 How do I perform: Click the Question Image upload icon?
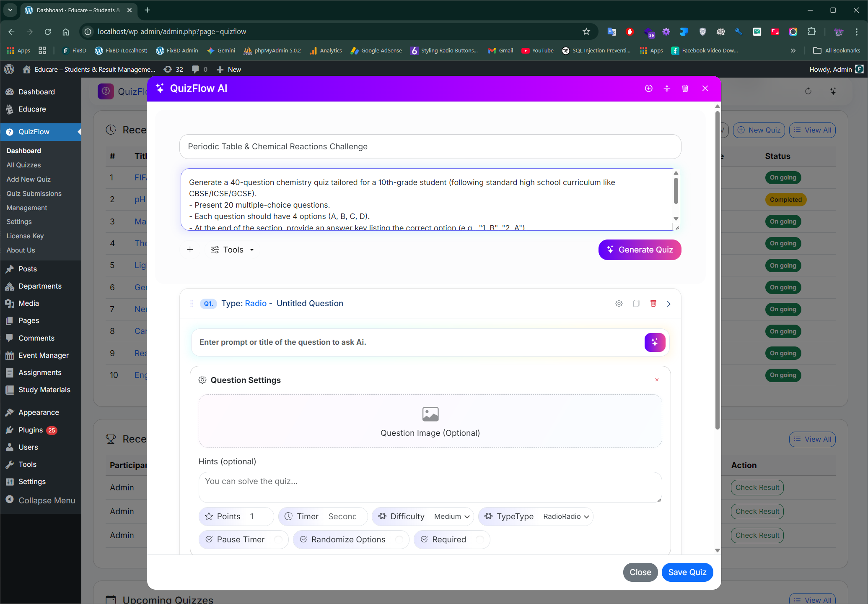pyautogui.click(x=430, y=414)
